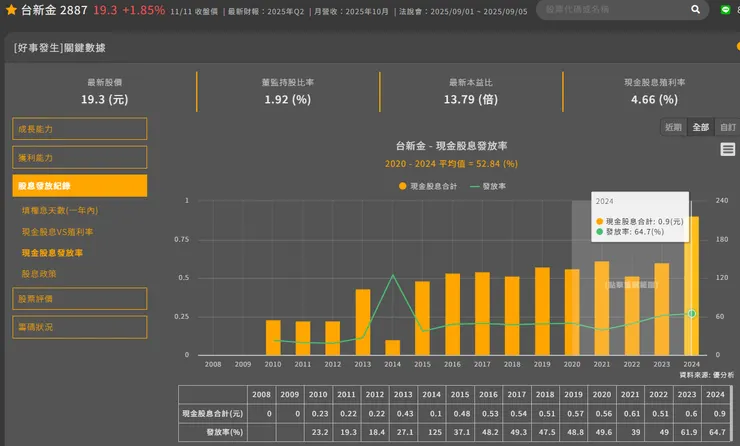
Task: Open 股息政策 submenu item
Action: (x=39, y=274)
